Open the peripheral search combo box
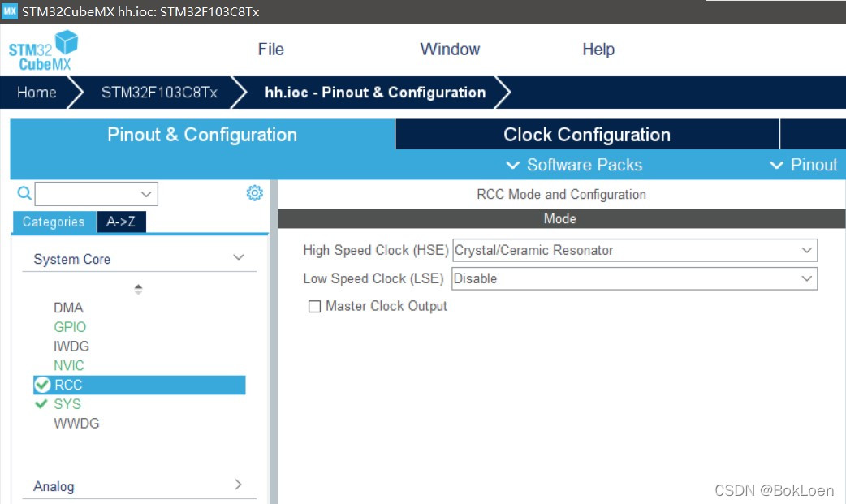The width and height of the screenshot is (846, 504). tap(97, 194)
